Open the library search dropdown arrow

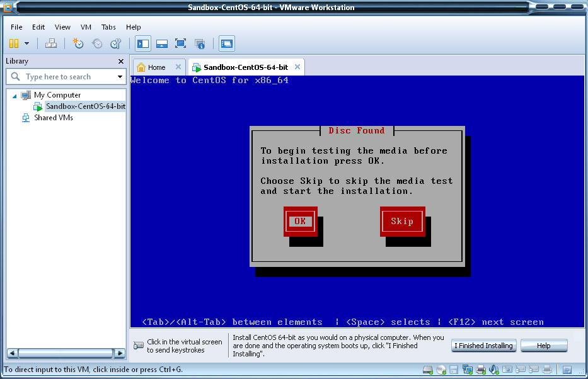pos(120,77)
